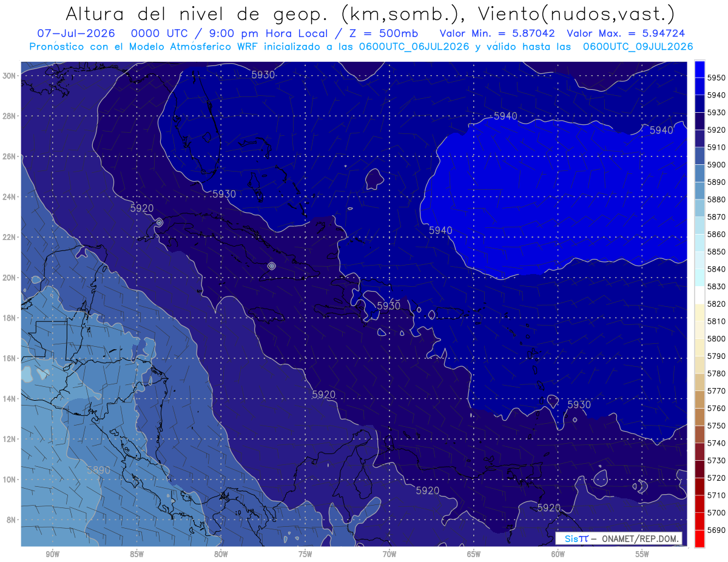Click the bright blue swatch above 5950

click(699, 69)
